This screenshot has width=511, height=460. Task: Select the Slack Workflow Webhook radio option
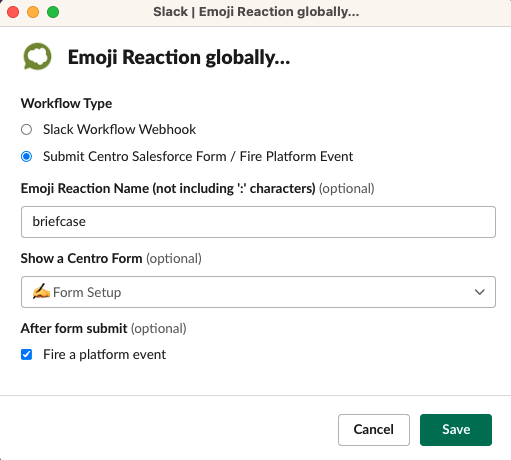coord(26,129)
